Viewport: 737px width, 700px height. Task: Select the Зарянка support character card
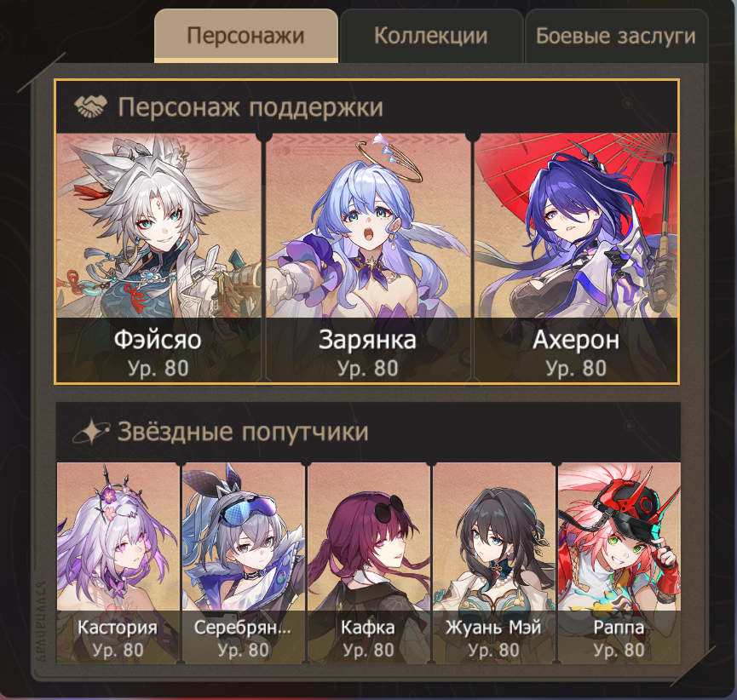[x=368, y=257]
